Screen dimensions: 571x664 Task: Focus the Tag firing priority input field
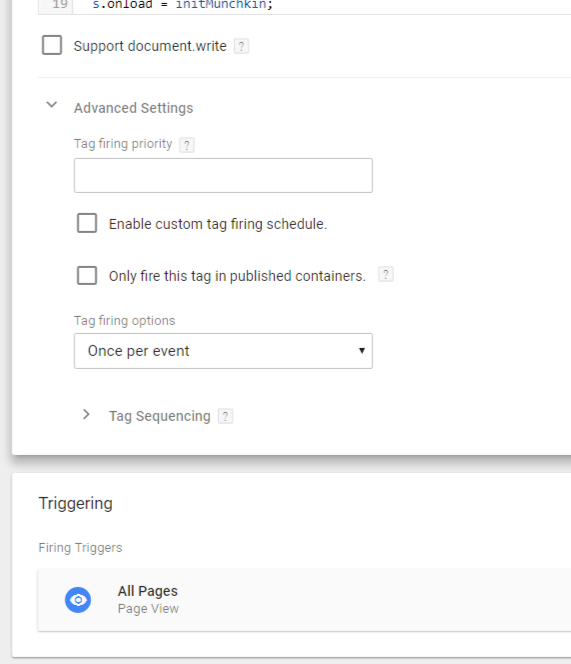(x=223, y=176)
